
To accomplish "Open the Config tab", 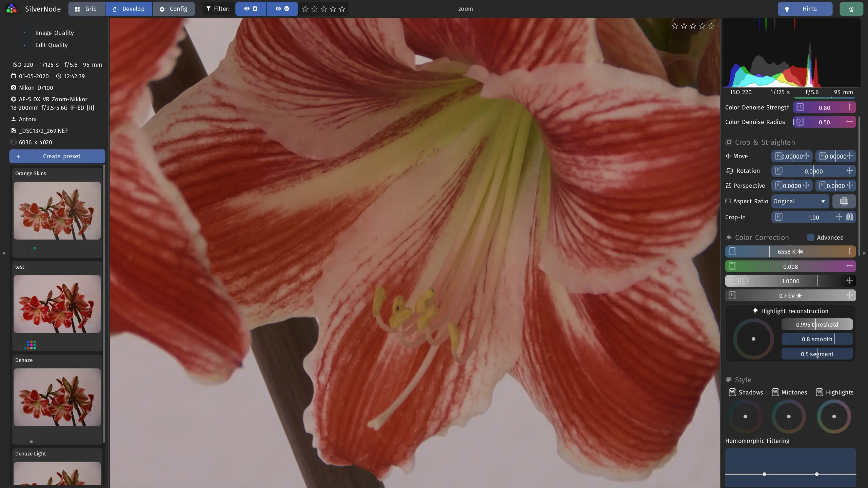I will point(174,9).
